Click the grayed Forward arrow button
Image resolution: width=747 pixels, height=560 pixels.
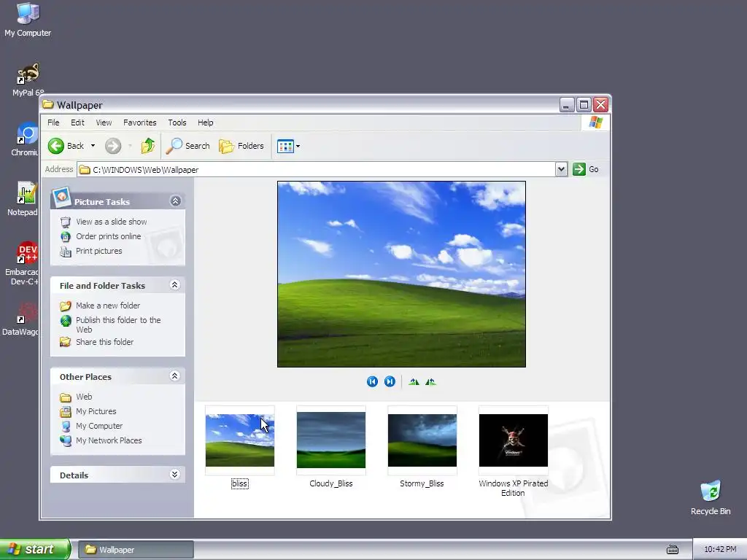point(113,146)
